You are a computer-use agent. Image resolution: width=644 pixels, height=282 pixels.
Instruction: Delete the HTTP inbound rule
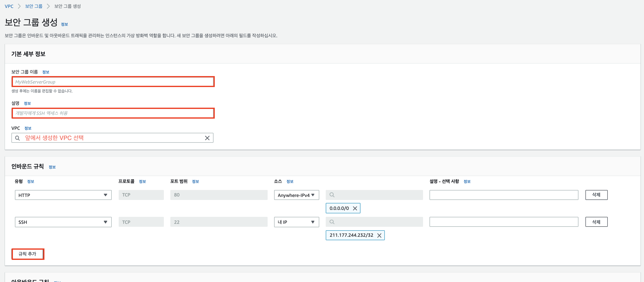pyautogui.click(x=596, y=195)
